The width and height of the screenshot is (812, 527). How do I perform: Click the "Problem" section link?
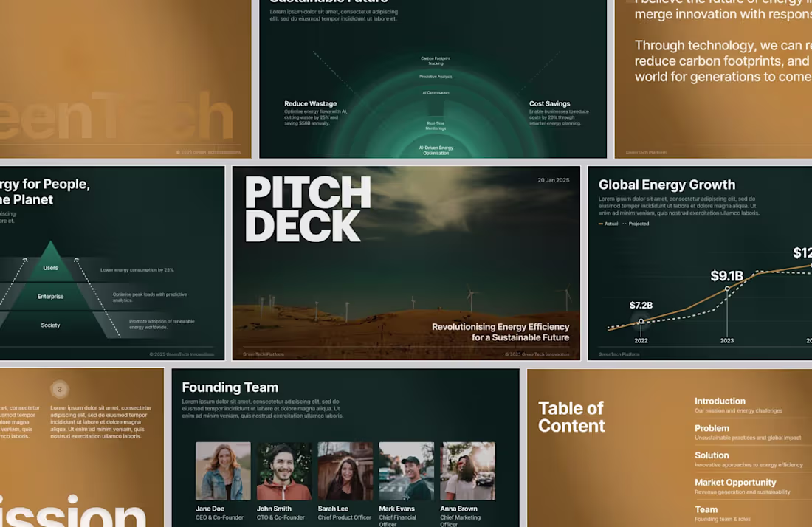pyautogui.click(x=712, y=428)
